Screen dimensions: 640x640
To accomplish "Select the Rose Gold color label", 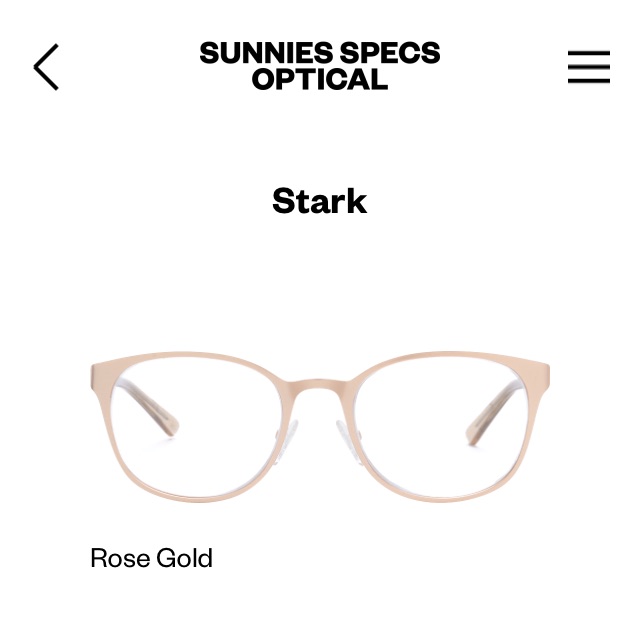I will pyautogui.click(x=151, y=558).
